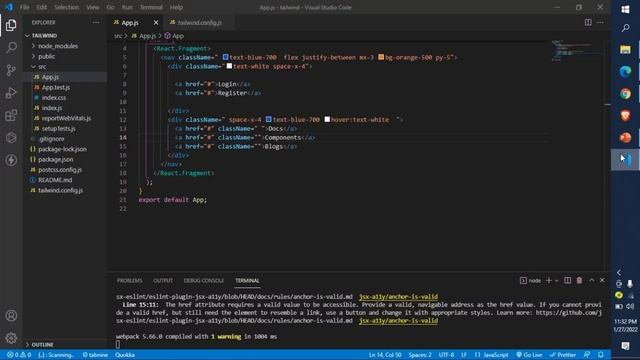The width and height of the screenshot is (640, 360).
Task: Click hover:text-white color swatch
Action: pos(327,119)
